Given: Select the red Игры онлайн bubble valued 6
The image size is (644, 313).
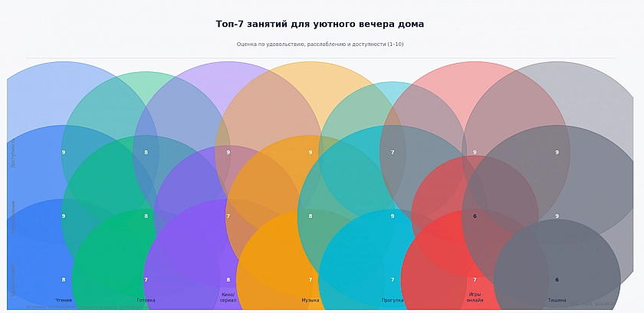Looking at the screenshot, I should coord(475,216).
